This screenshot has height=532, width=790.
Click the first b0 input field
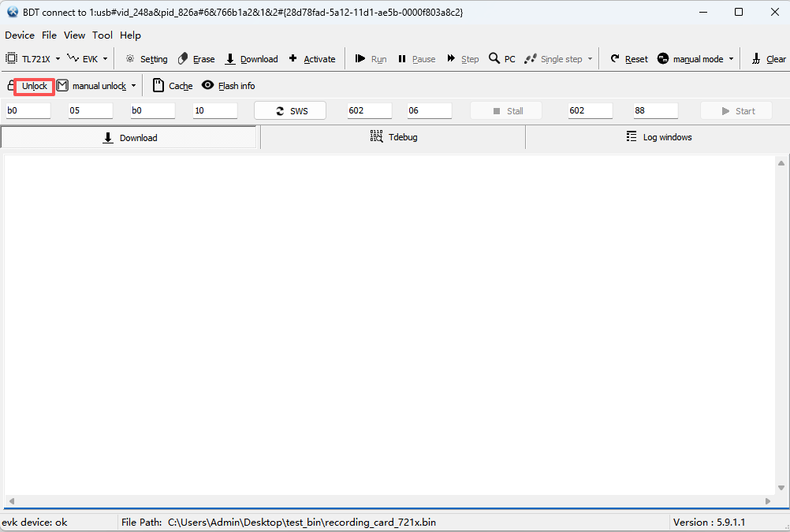28,110
